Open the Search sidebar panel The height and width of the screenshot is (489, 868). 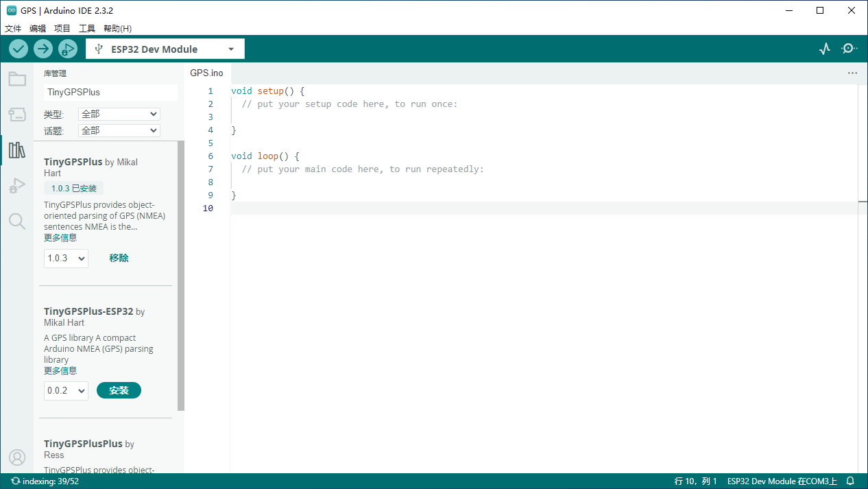17,221
